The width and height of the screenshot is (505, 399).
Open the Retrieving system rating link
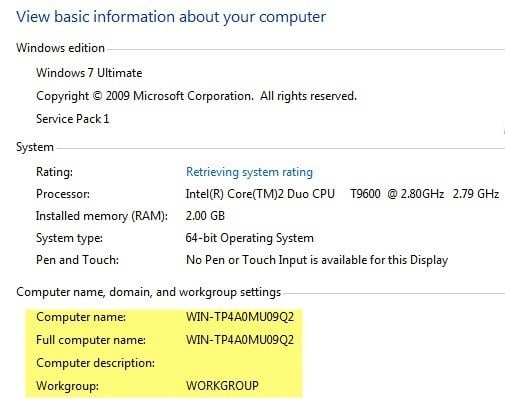[249, 172]
